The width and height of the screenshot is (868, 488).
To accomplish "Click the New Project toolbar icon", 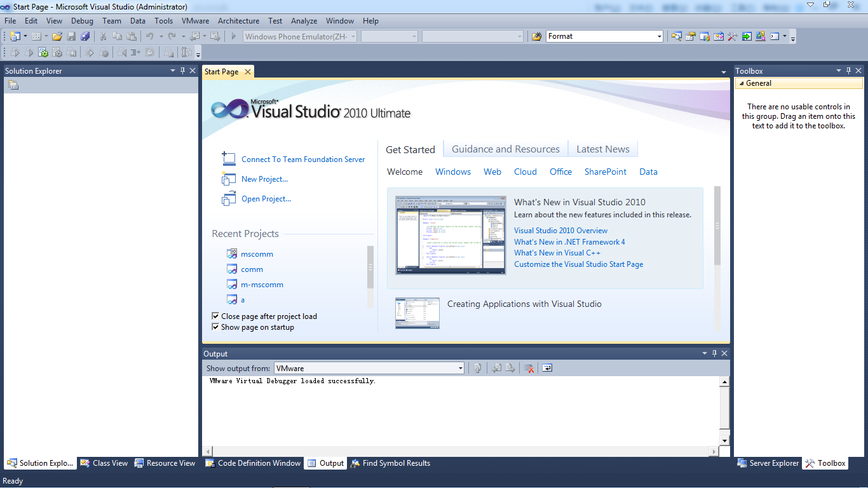I will click(15, 36).
